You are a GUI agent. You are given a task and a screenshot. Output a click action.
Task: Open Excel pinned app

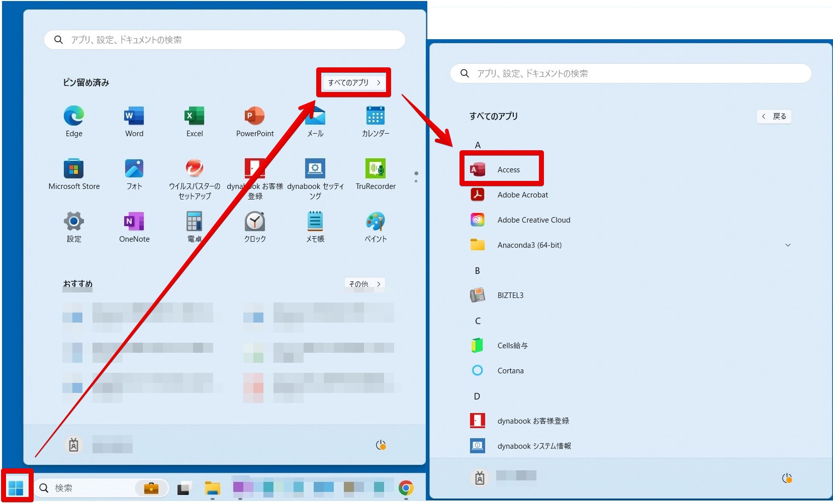pyautogui.click(x=195, y=121)
